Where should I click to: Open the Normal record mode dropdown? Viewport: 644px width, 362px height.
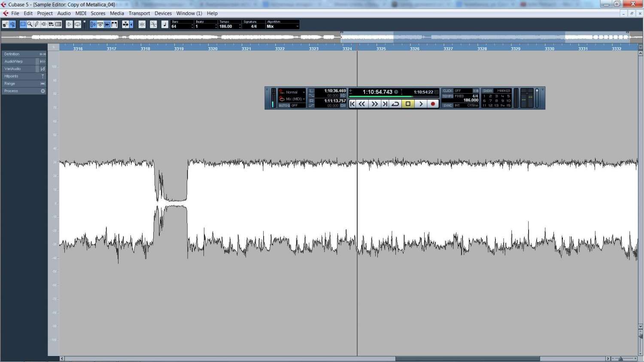tap(292, 92)
